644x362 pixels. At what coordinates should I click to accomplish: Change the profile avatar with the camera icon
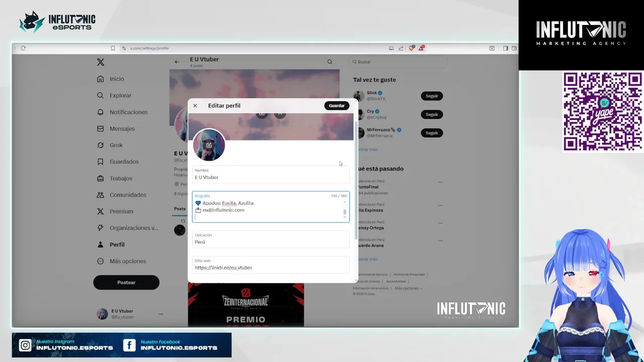(209, 145)
